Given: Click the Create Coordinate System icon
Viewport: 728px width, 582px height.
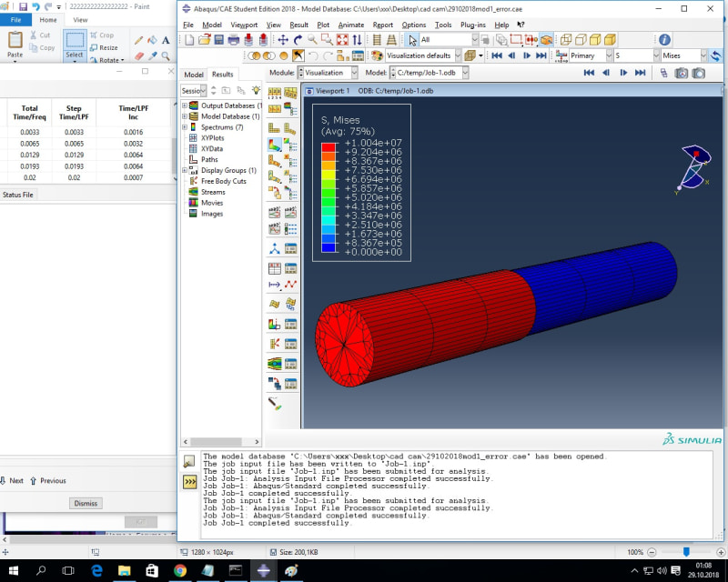Looking at the screenshot, I should tap(275, 249).
